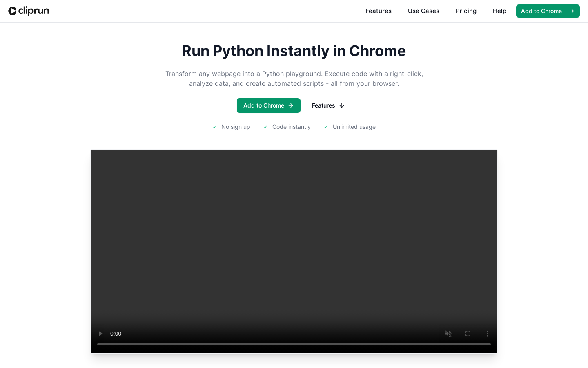
Task: Go to the Pricing page
Action: [466, 11]
